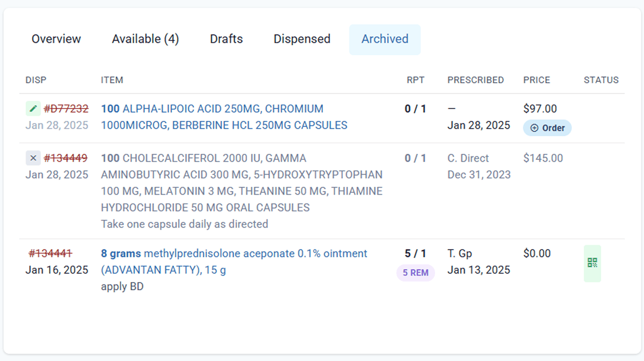
Task: Click the Order button under $97.00
Action: pos(547,128)
